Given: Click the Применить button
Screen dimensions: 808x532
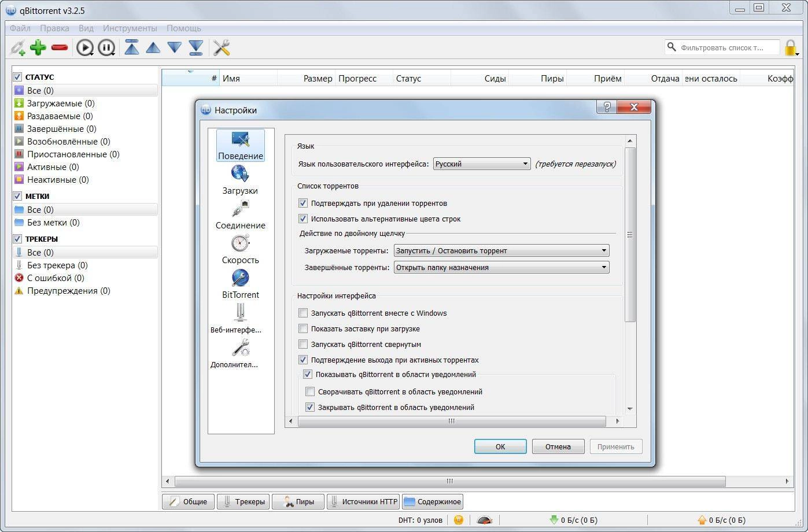Looking at the screenshot, I should (616, 446).
